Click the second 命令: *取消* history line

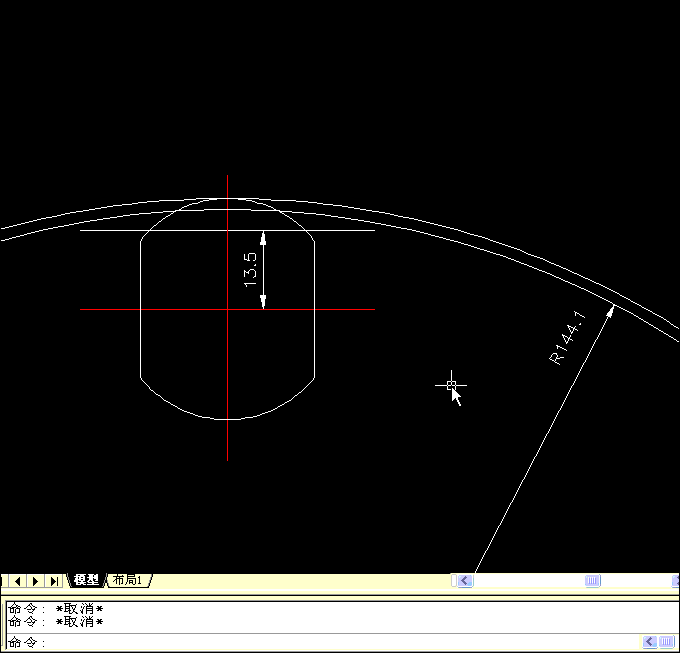pyautogui.click(x=56, y=622)
